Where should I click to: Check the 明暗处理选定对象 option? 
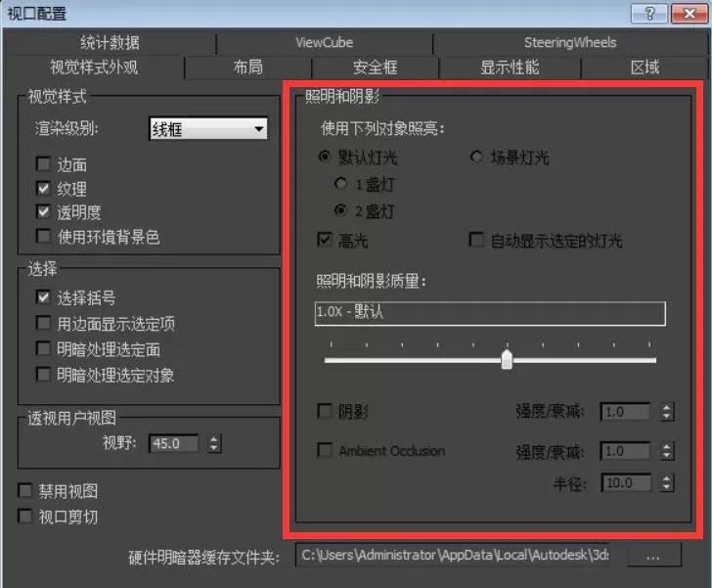click(43, 375)
